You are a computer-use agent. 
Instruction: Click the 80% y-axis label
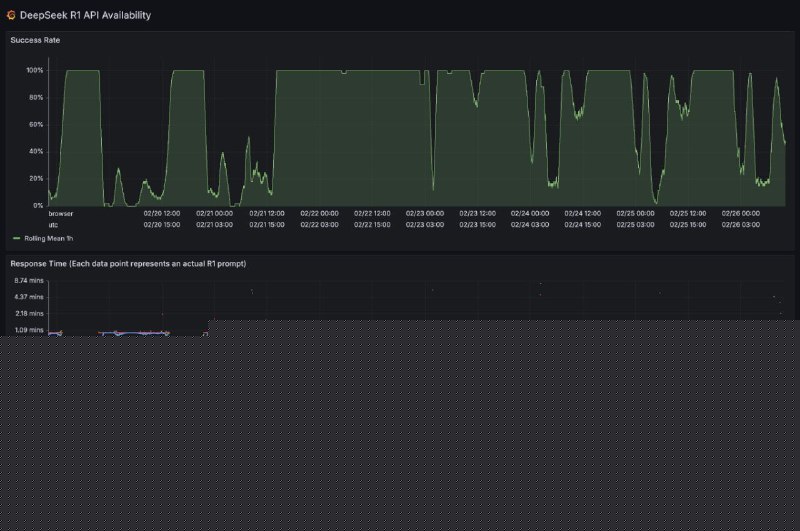(36, 97)
